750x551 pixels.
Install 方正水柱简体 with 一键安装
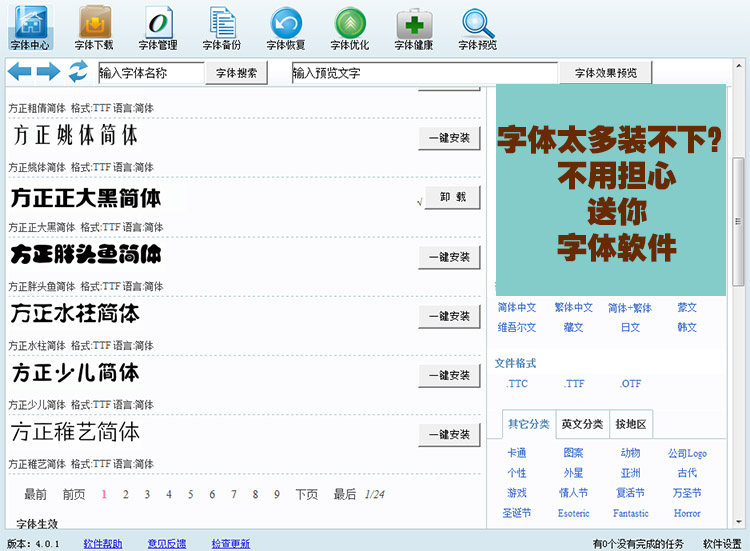tap(449, 317)
